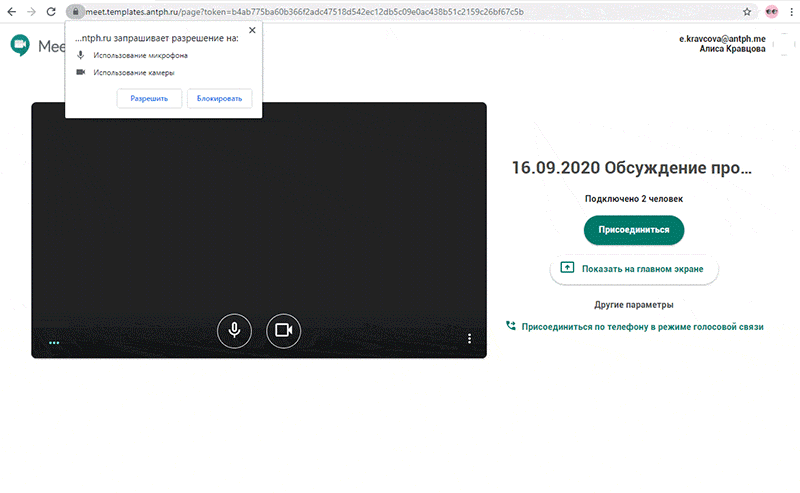Click the Другие параметры label
The height and width of the screenshot is (493, 800).
pyautogui.click(x=634, y=305)
